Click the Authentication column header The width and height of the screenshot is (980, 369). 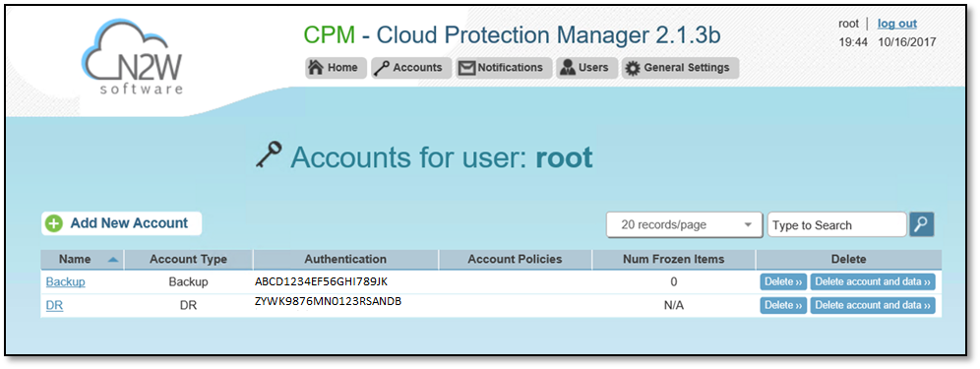(x=345, y=259)
